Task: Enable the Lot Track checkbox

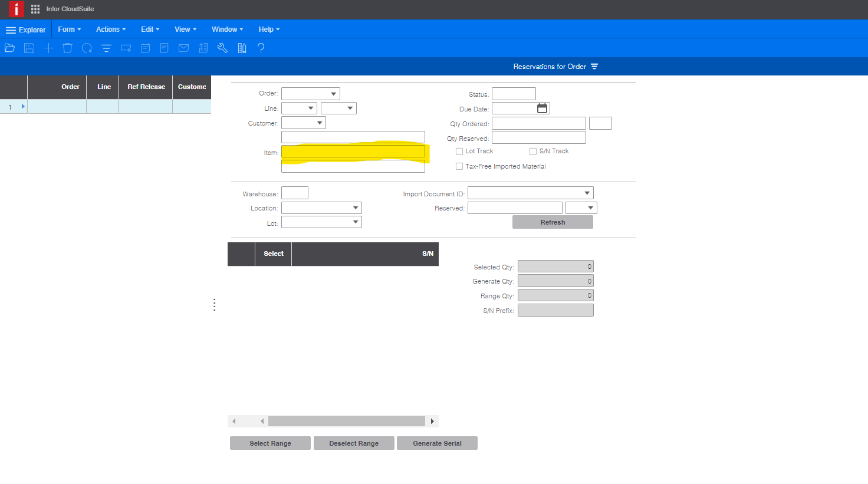Action: (459, 152)
